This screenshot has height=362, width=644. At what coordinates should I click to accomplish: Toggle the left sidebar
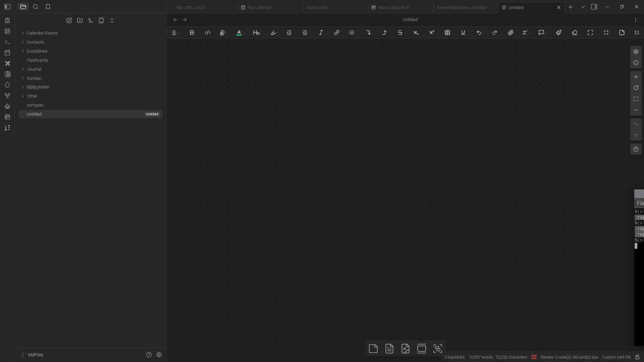tap(7, 7)
